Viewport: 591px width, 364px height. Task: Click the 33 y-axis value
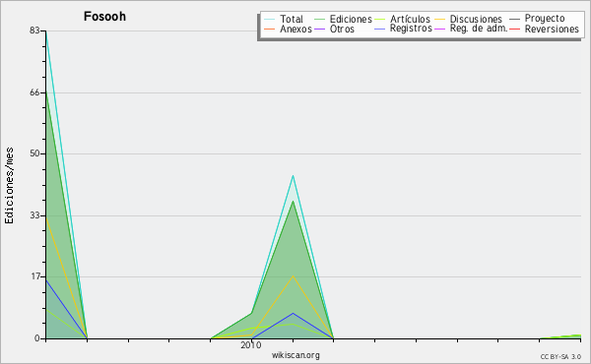(x=34, y=215)
